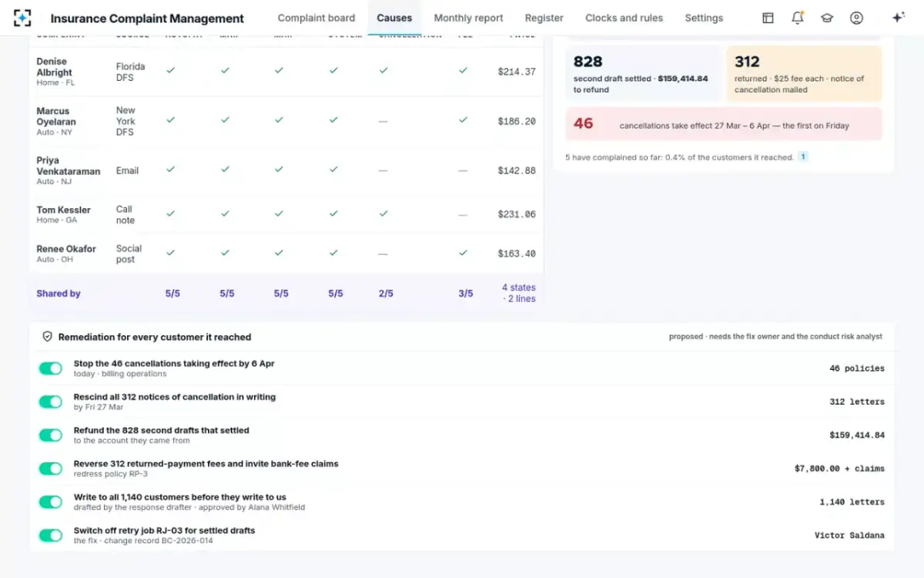Click the Call note source cell
This screenshot has height=578, width=924.
coord(125,214)
